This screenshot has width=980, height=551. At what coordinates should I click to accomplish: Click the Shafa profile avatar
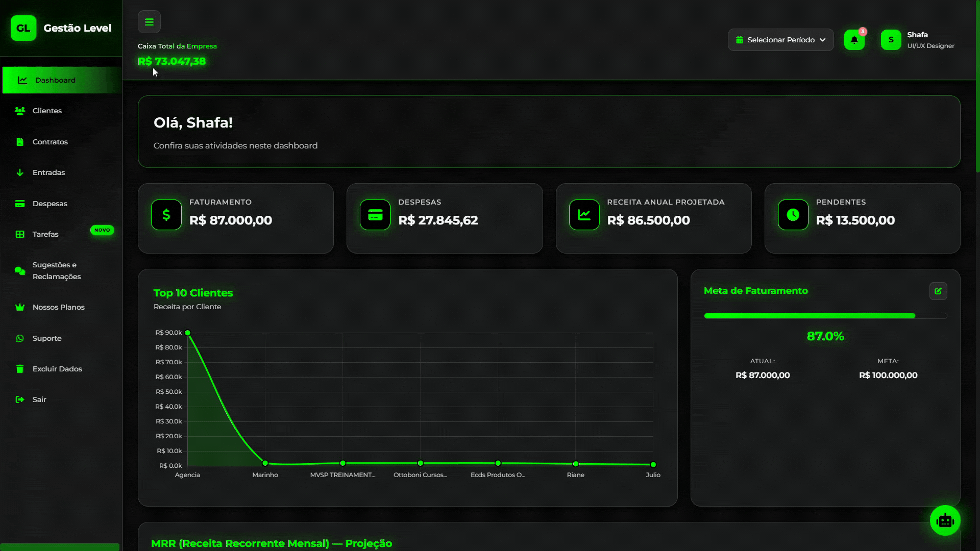[891, 39]
